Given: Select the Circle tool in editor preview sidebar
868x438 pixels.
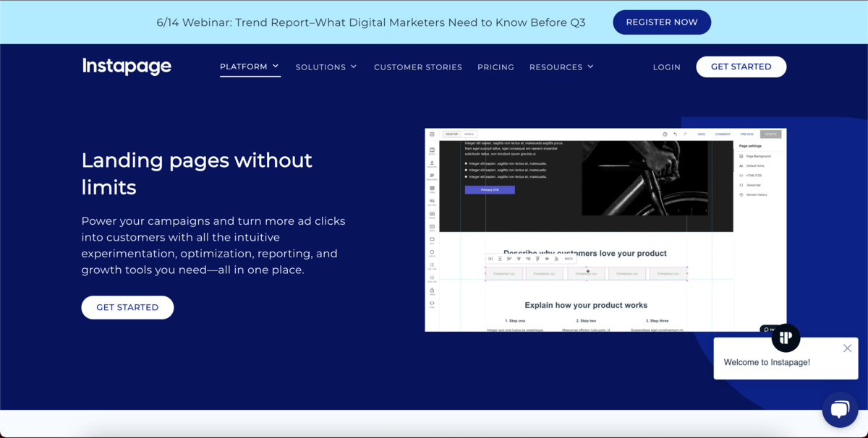Looking at the screenshot, I should coord(432,253).
